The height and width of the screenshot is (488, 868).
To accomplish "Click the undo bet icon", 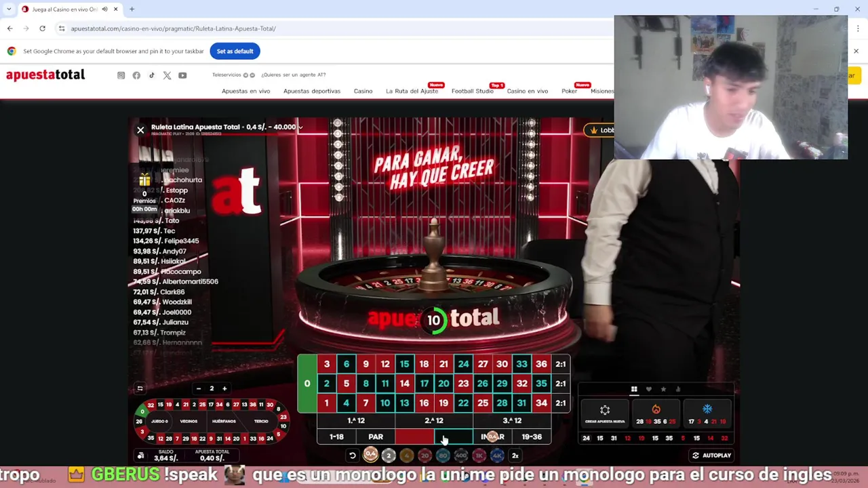I will pyautogui.click(x=353, y=455).
